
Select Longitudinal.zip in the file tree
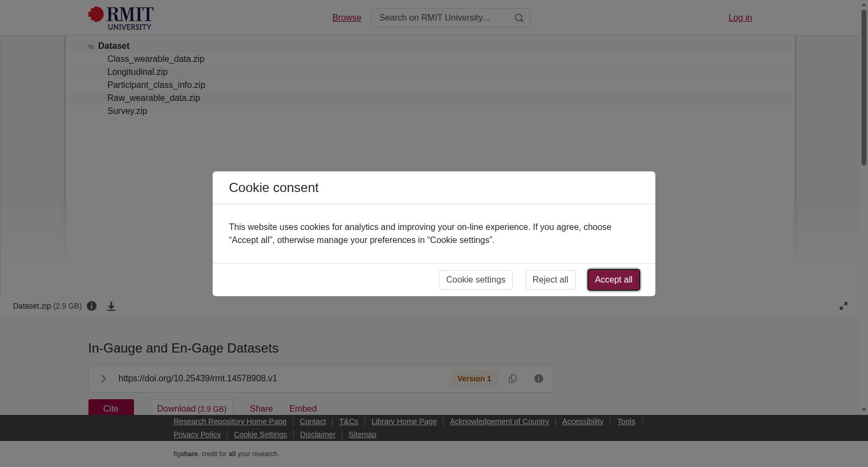pos(137,72)
